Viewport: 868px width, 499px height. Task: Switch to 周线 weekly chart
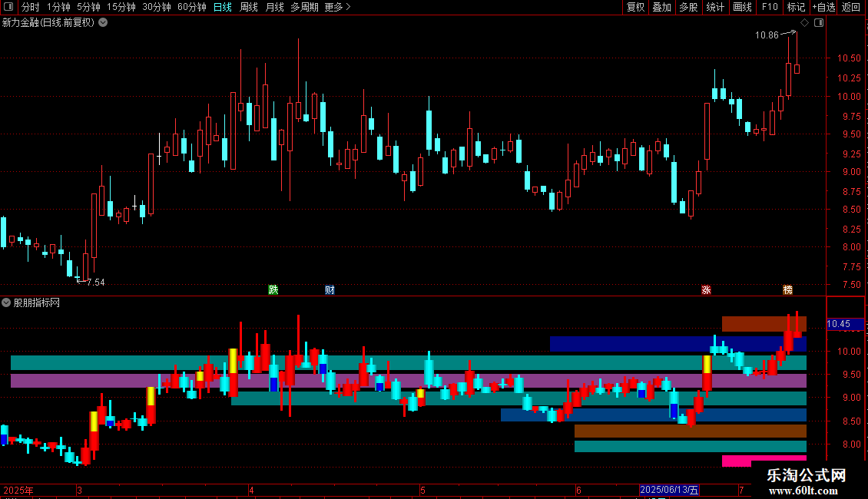249,7
